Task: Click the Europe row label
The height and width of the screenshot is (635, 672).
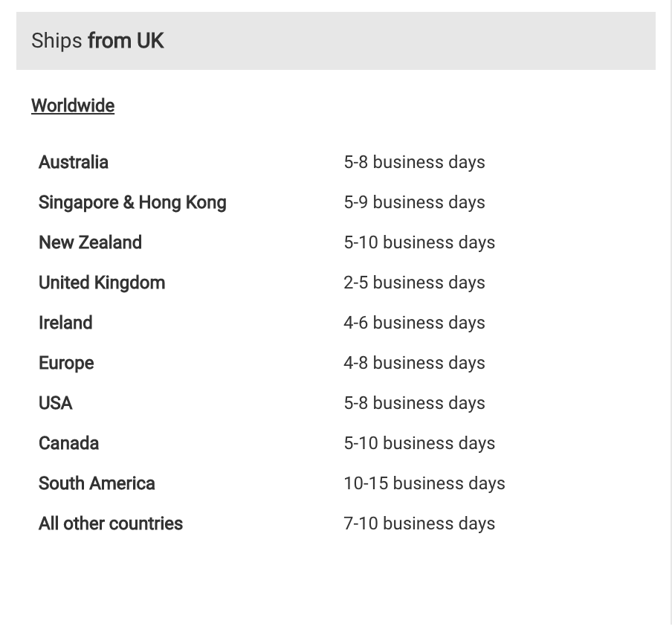Action: tap(66, 363)
